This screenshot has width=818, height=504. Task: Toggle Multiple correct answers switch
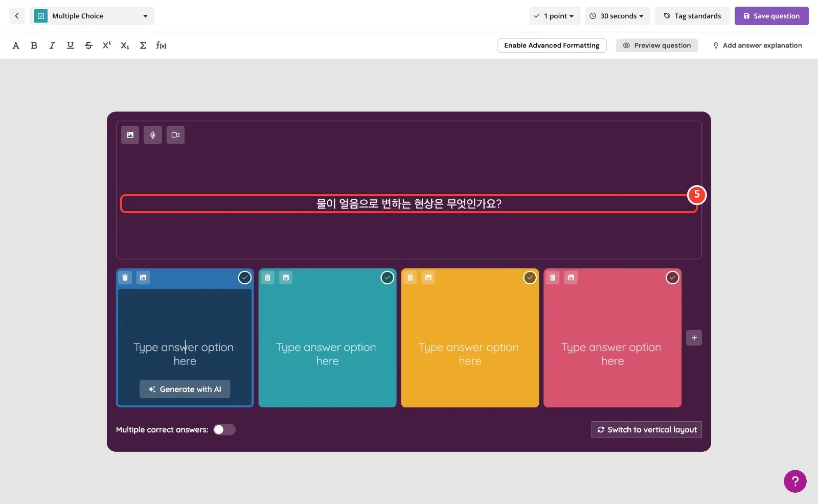[224, 429]
